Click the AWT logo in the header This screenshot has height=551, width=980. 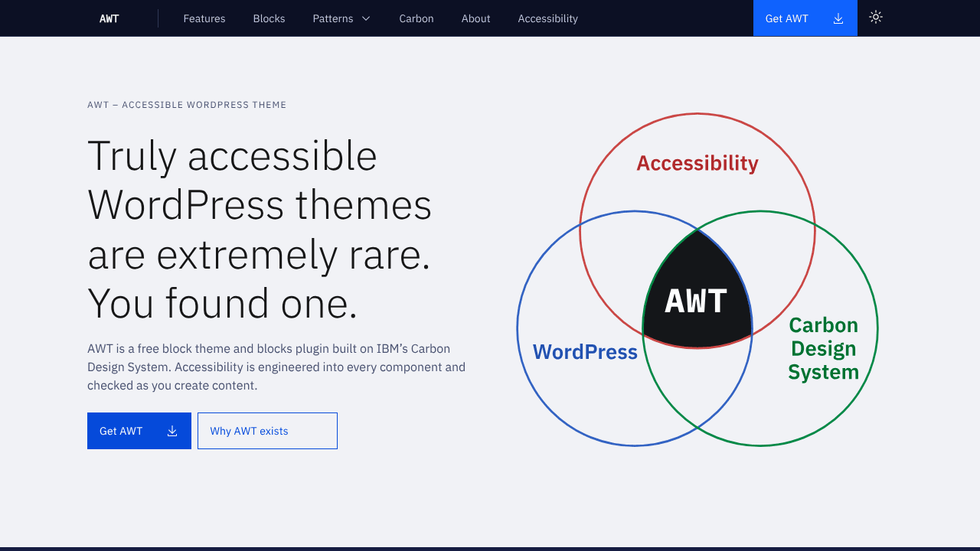point(109,18)
